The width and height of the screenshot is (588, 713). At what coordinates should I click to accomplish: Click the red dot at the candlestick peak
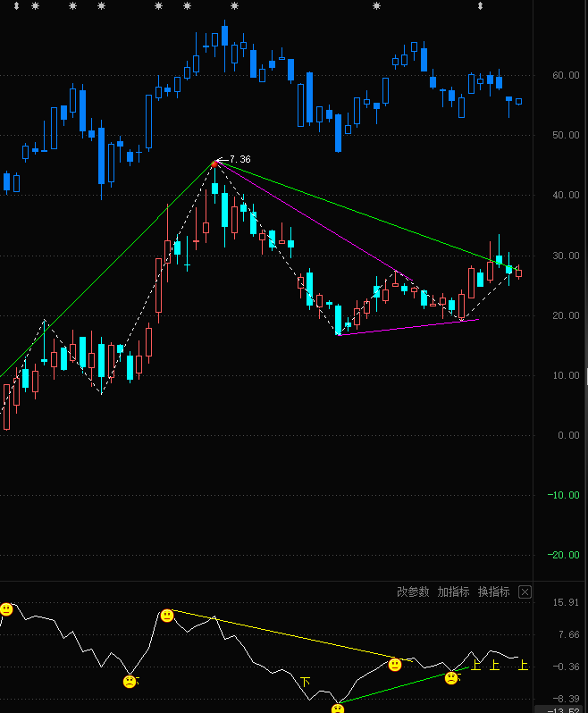coord(214,164)
